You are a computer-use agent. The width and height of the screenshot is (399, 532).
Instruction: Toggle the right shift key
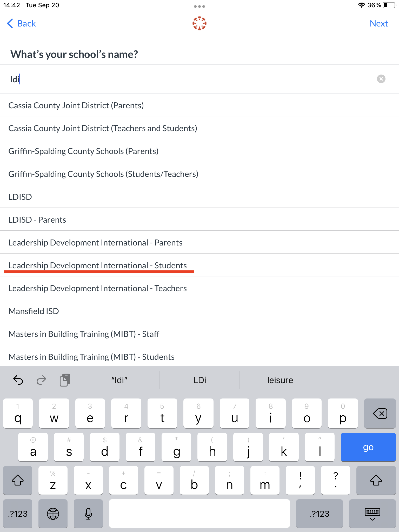tap(376, 480)
